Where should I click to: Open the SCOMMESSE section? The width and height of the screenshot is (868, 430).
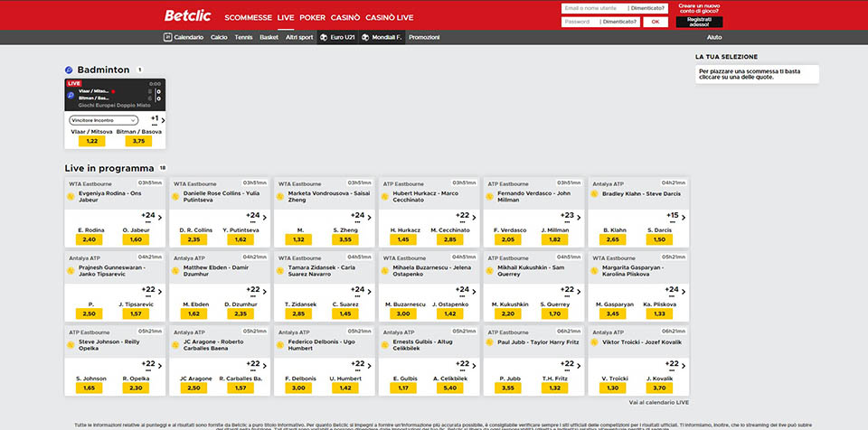point(248,18)
